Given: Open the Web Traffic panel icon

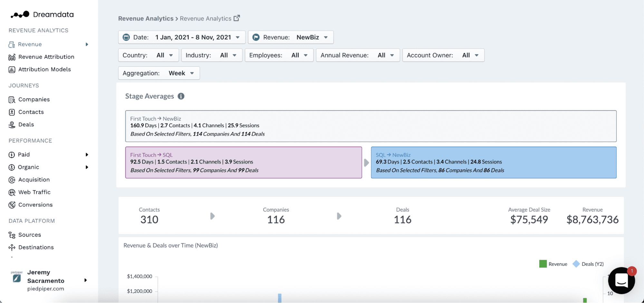Looking at the screenshot, I should pyautogui.click(x=12, y=192).
